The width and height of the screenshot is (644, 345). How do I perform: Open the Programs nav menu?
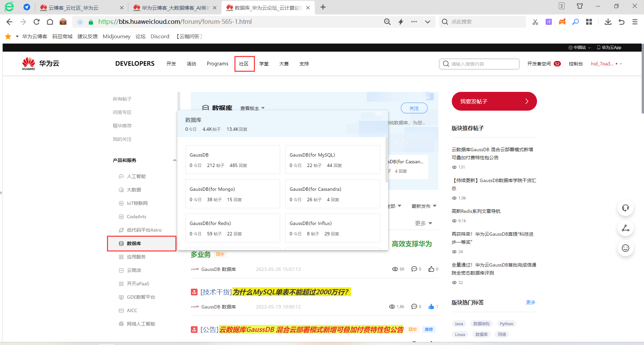[x=217, y=64]
